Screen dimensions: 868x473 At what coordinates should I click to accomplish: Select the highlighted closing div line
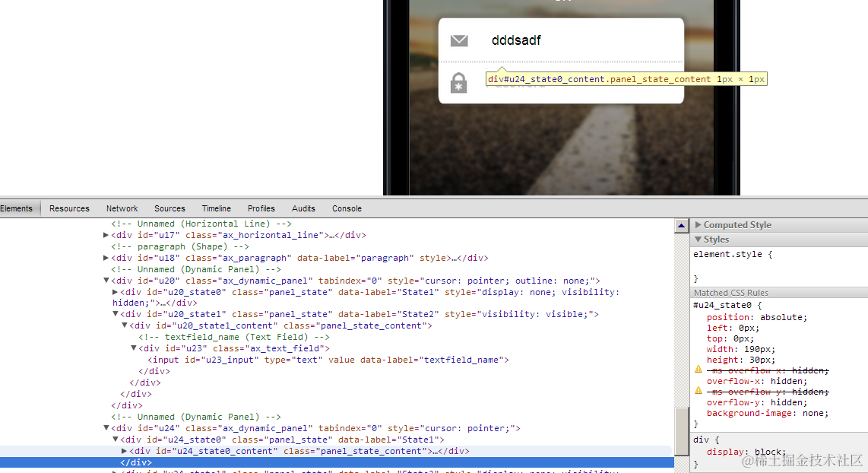337,462
